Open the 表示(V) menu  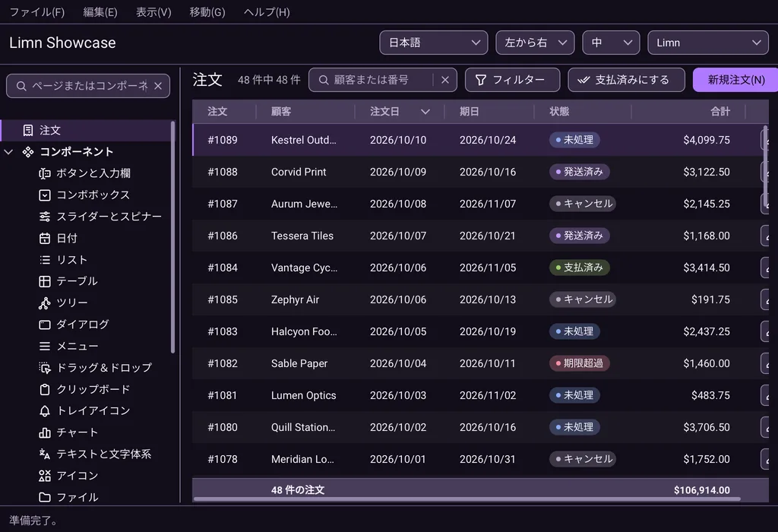[153, 12]
